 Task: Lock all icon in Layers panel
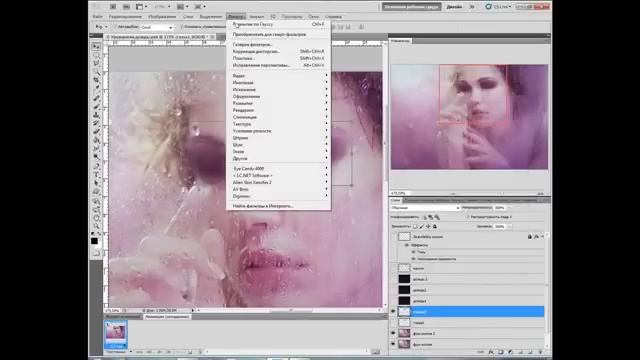pyautogui.click(x=435, y=226)
